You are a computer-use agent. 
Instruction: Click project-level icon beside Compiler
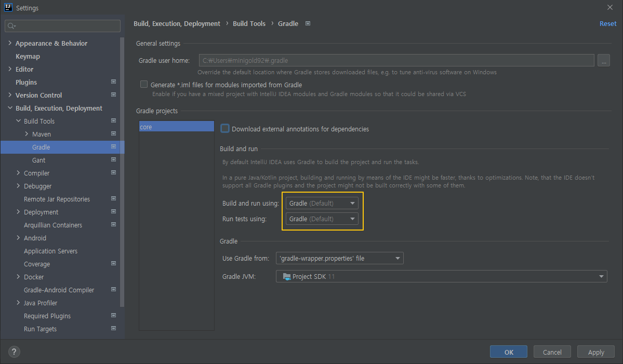click(114, 173)
